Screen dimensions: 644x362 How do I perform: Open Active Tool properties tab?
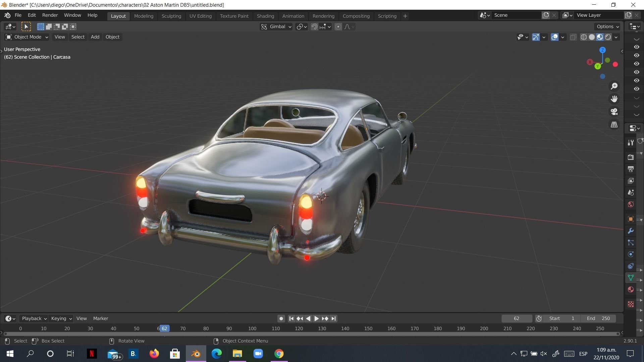(x=631, y=142)
